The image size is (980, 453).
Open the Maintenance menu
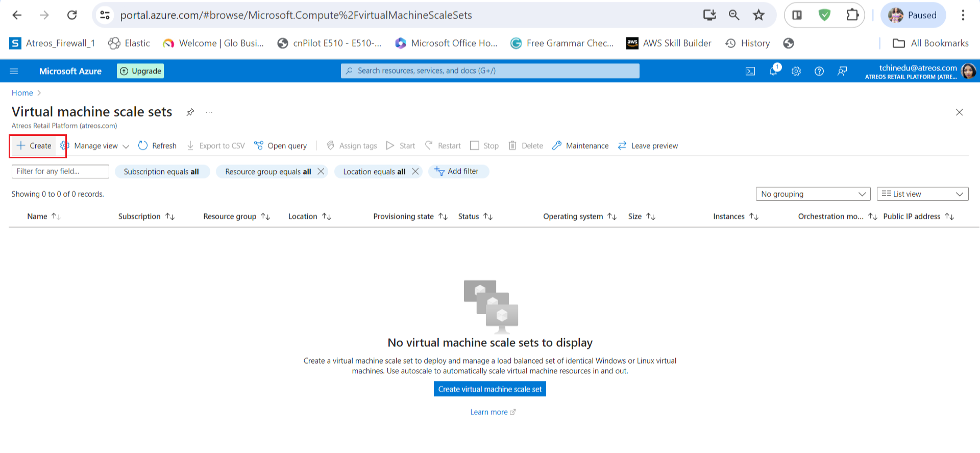pos(580,146)
